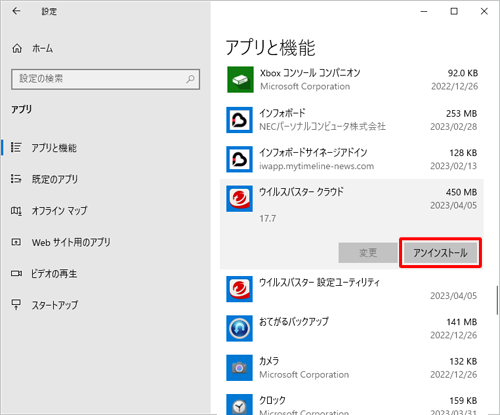Image resolution: width=500 pixels, height=415 pixels.
Task: Select the クロック app icon
Action: tap(240, 404)
